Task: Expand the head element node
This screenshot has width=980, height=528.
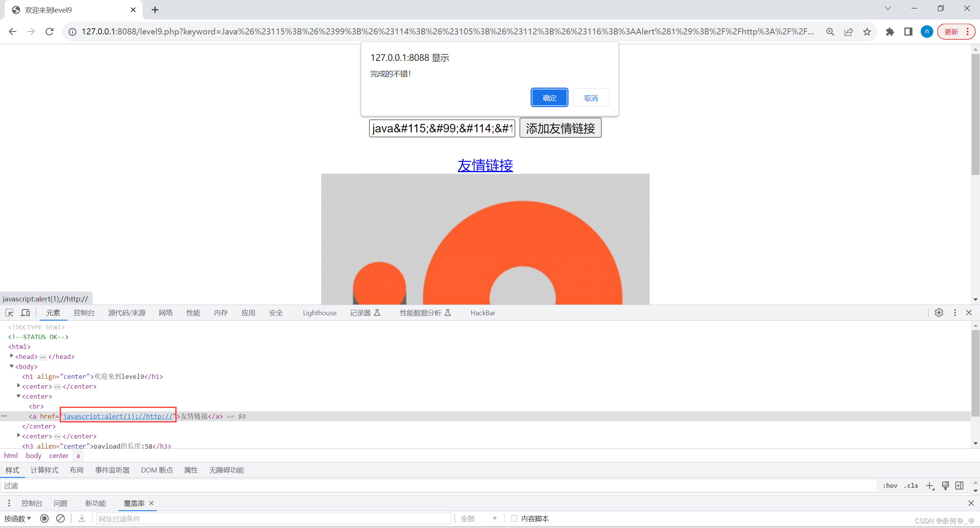Action: pos(11,356)
